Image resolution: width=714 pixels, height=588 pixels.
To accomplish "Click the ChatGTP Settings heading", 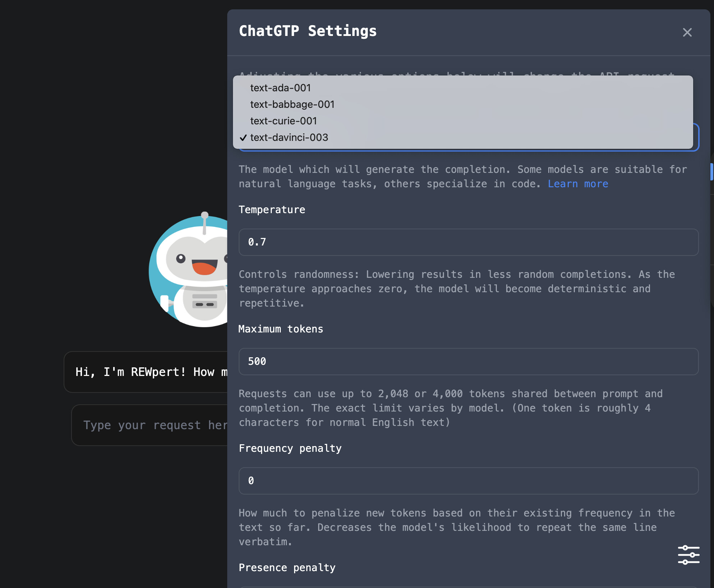I will [308, 31].
